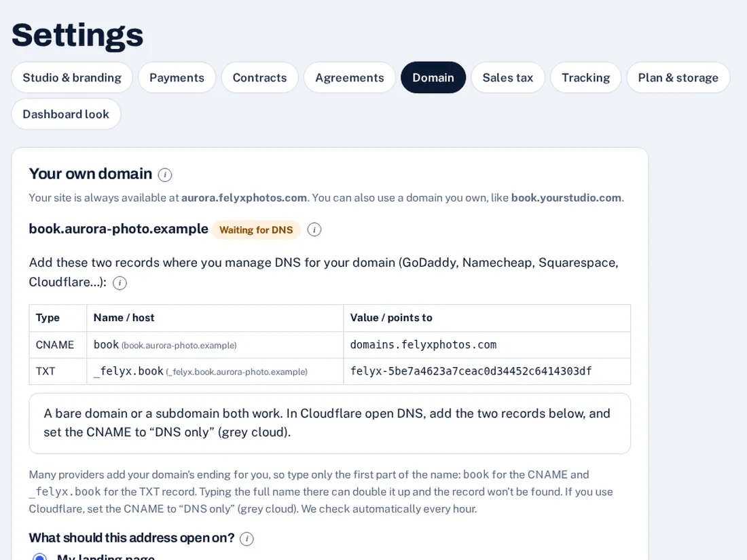747x560 pixels.
Task: Click aurora.felyxphotos.com in the description
Action: (244, 198)
